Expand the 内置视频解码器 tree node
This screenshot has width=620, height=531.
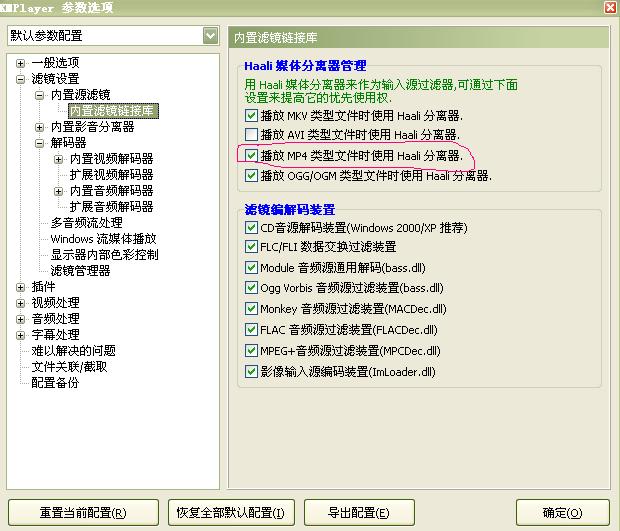[x=59, y=159]
